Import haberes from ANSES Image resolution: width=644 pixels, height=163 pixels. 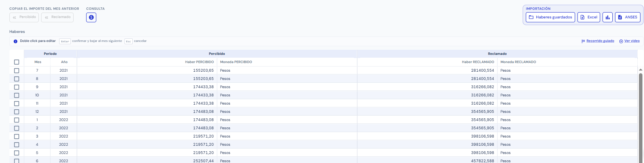628,17
